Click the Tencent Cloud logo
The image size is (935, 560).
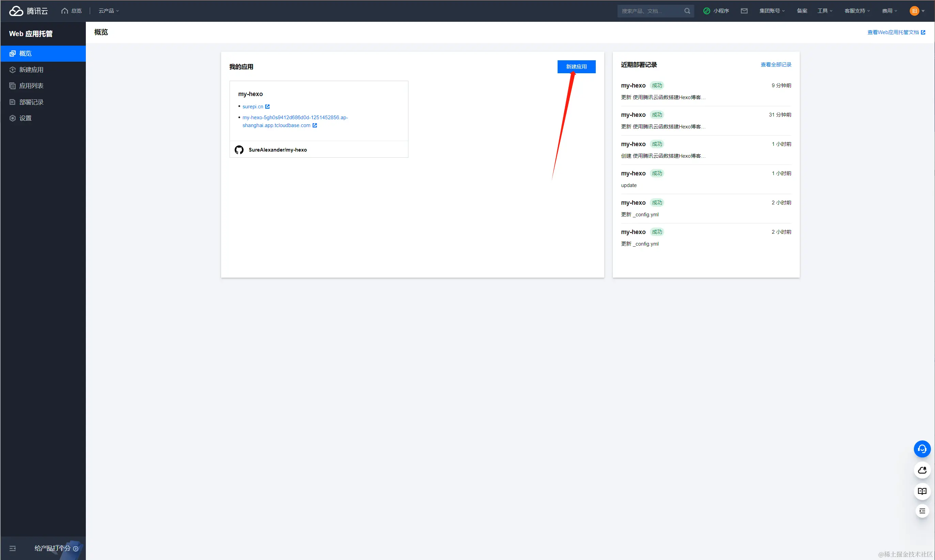(x=28, y=11)
